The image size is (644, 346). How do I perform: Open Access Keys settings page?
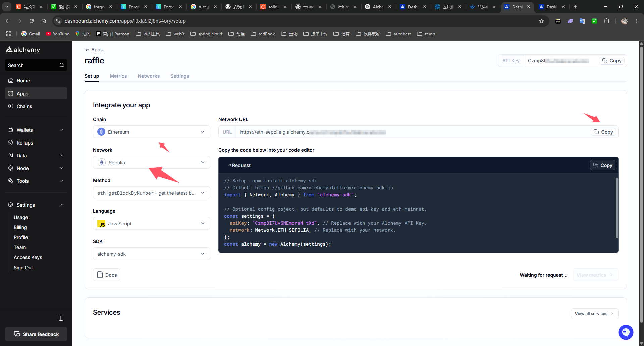click(x=28, y=257)
